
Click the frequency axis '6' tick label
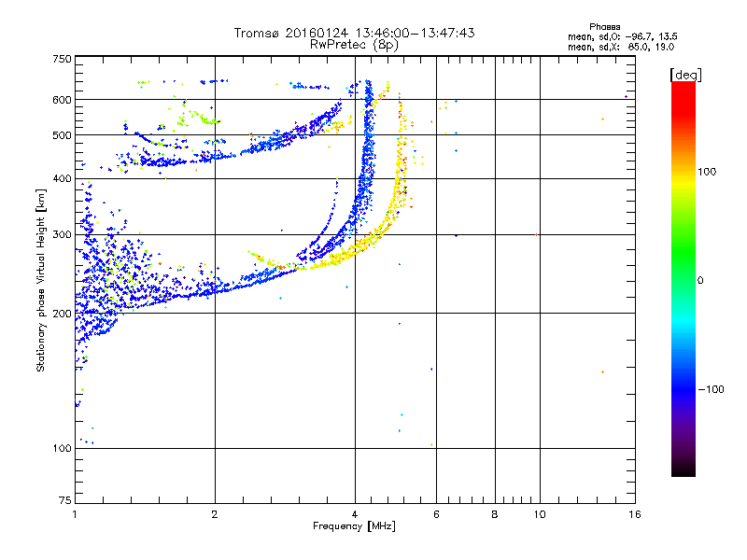(x=436, y=514)
